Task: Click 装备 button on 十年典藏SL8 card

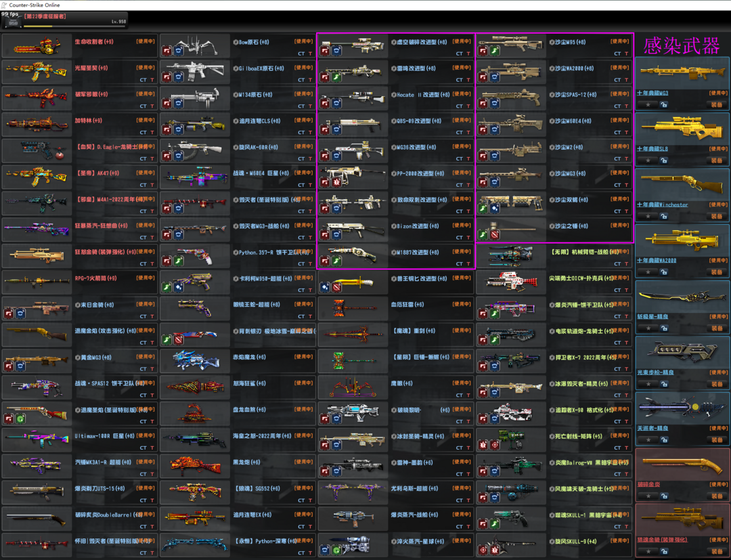Action: (x=717, y=160)
